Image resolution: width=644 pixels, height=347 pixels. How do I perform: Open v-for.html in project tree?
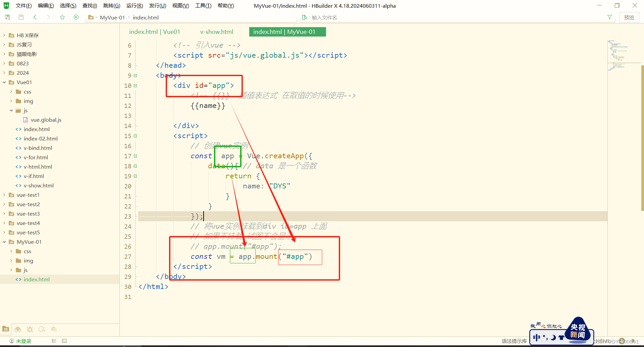click(36, 157)
